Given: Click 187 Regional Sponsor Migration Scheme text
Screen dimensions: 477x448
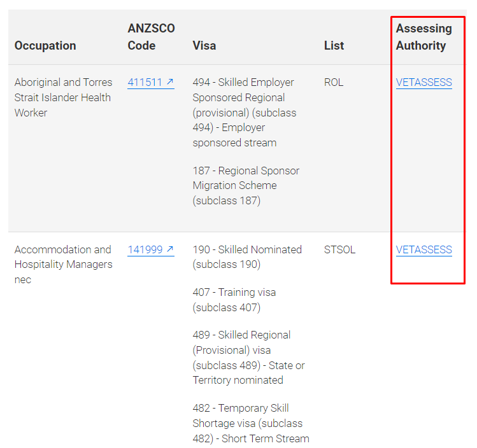Looking at the screenshot, I should (x=246, y=185).
